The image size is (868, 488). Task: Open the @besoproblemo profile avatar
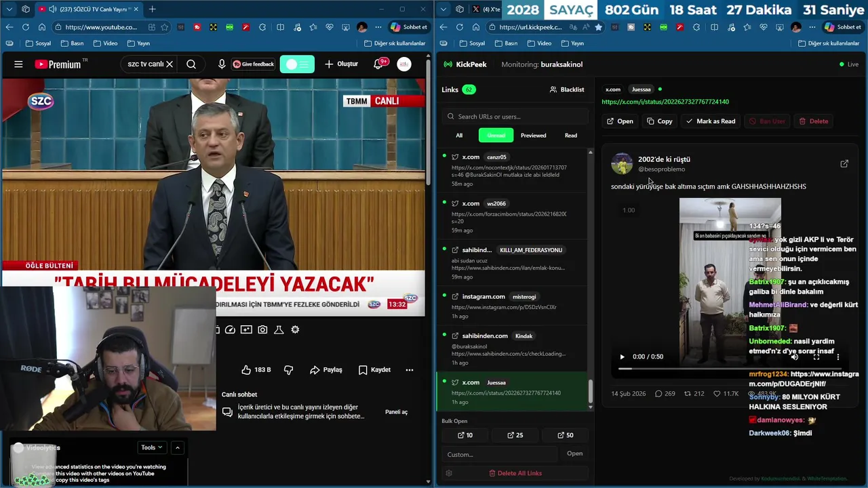point(622,163)
